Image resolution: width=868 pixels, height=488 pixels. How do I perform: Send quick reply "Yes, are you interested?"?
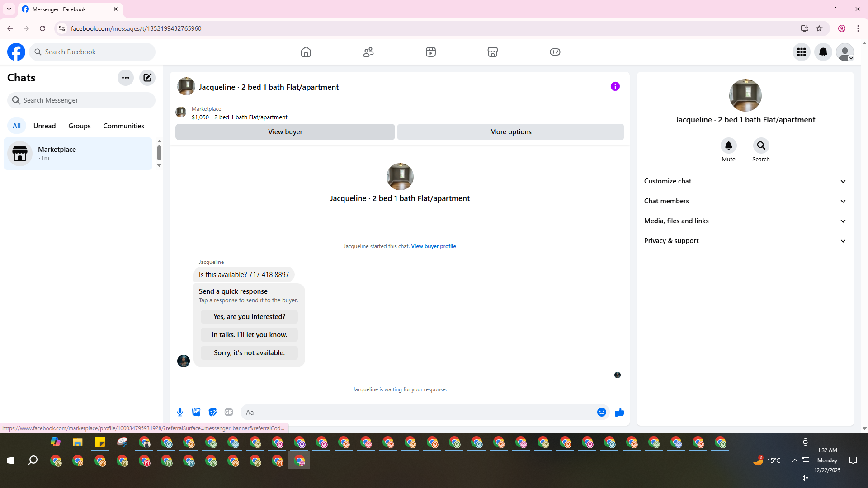(250, 317)
